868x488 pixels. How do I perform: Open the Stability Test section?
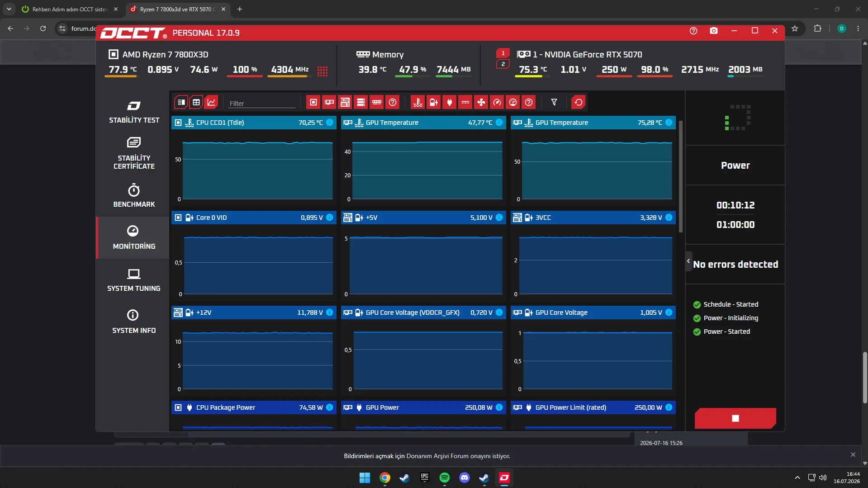[134, 112]
